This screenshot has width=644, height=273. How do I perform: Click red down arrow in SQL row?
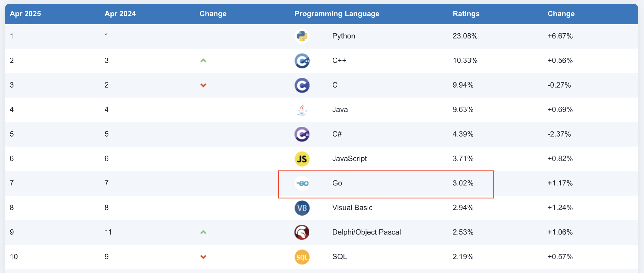point(203,257)
